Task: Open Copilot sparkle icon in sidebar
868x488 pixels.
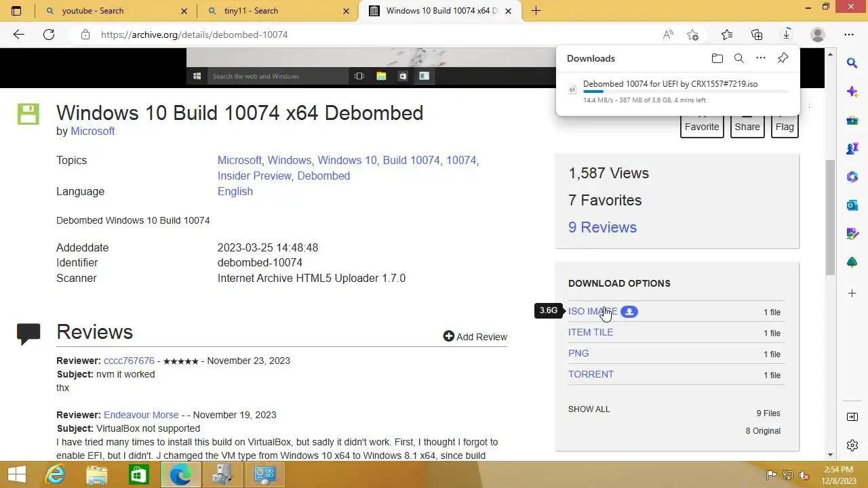Action: coord(852,91)
